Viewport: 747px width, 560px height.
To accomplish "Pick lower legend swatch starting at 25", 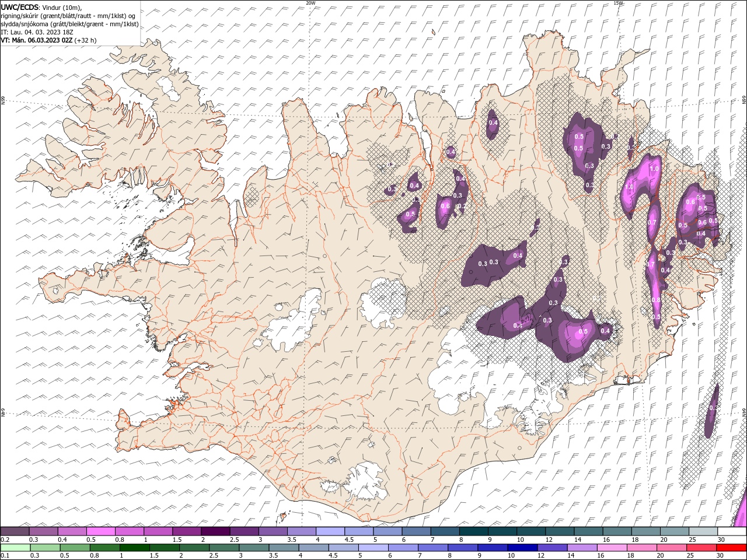I will point(701,548).
